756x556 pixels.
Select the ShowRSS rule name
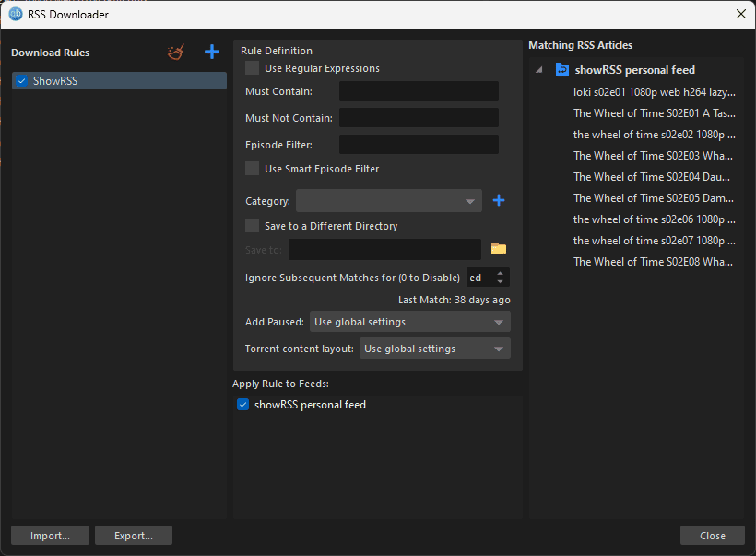click(55, 80)
